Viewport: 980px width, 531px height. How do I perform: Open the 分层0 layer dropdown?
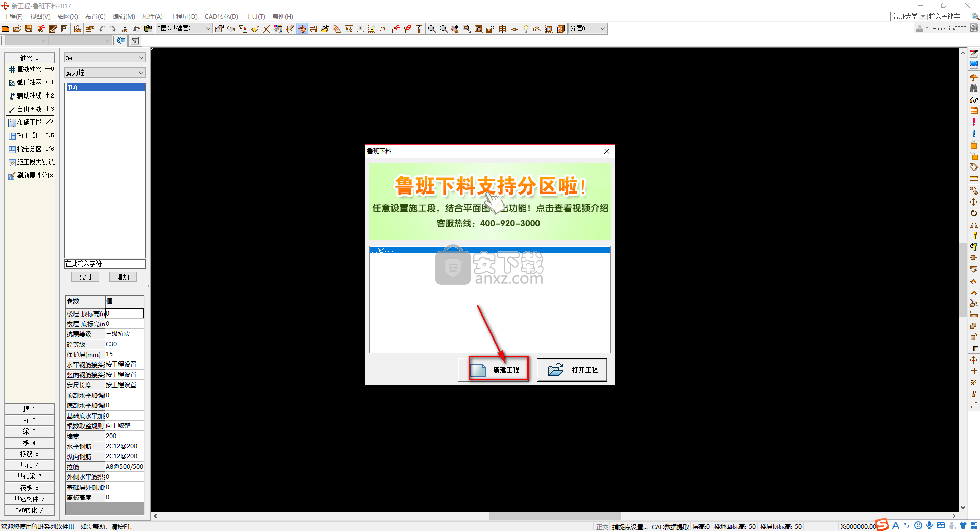(587, 29)
